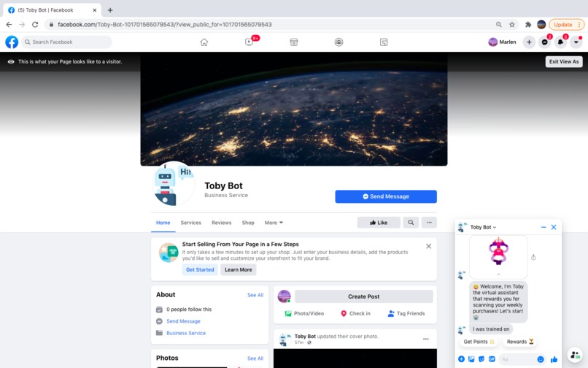Expand Toby Bot chat header dropdown

[x=483, y=227]
